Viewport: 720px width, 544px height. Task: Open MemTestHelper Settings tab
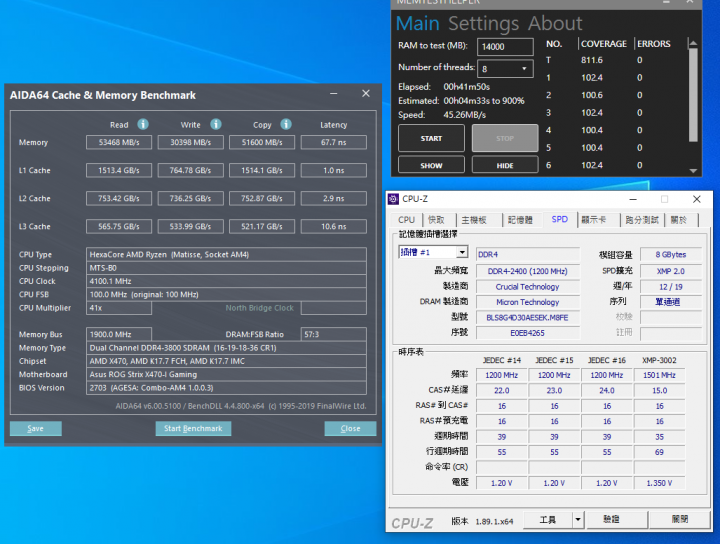point(484,24)
